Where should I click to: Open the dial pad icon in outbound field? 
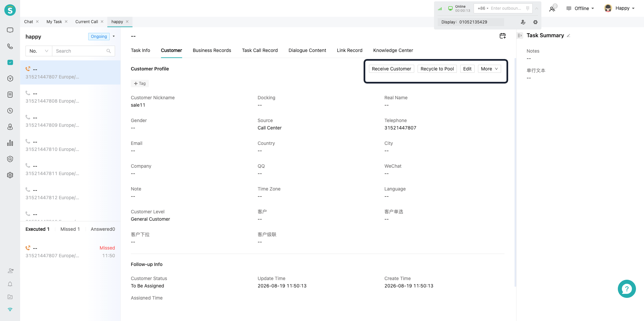pos(528,8)
